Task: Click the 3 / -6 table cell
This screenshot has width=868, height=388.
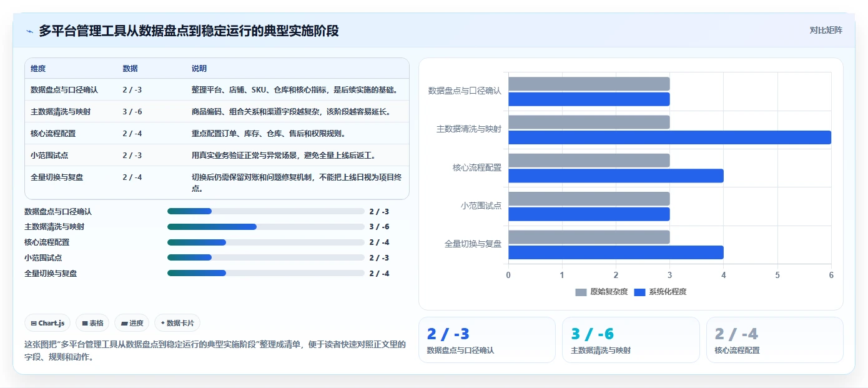Action: 132,111
